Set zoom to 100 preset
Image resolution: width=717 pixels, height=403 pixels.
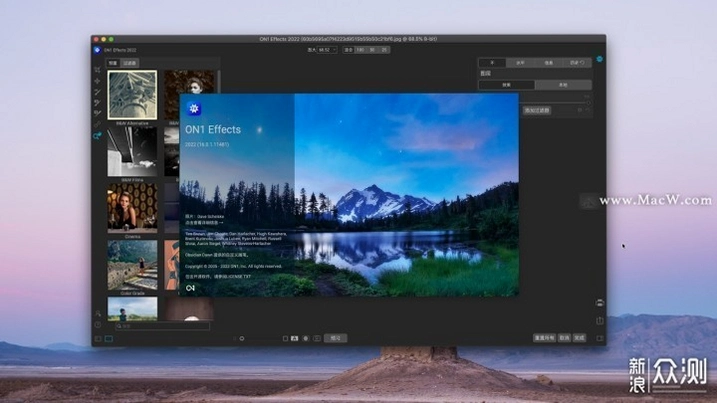360,50
